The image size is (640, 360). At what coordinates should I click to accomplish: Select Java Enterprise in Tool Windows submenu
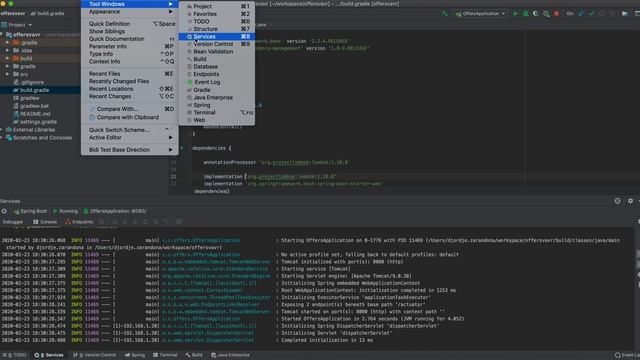(217, 98)
